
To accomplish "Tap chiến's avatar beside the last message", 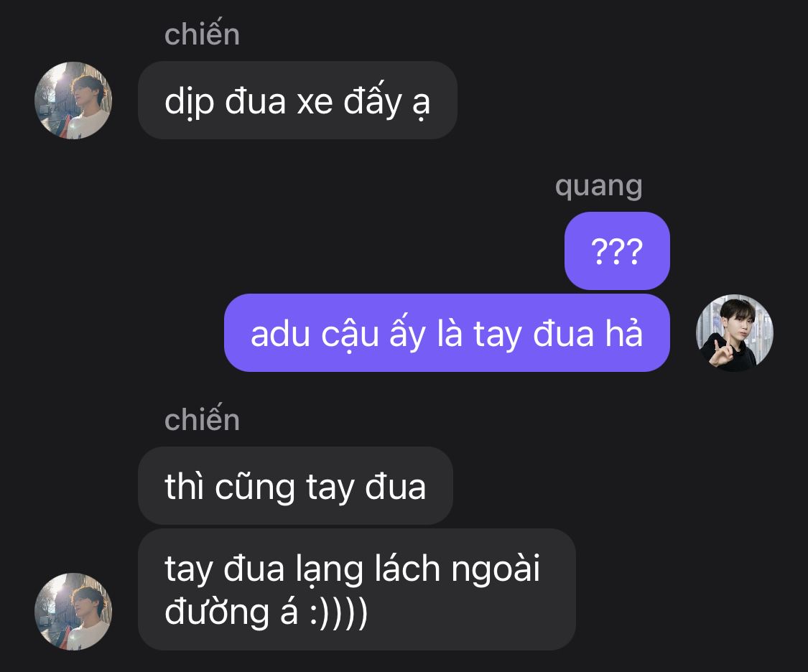I will [x=73, y=612].
